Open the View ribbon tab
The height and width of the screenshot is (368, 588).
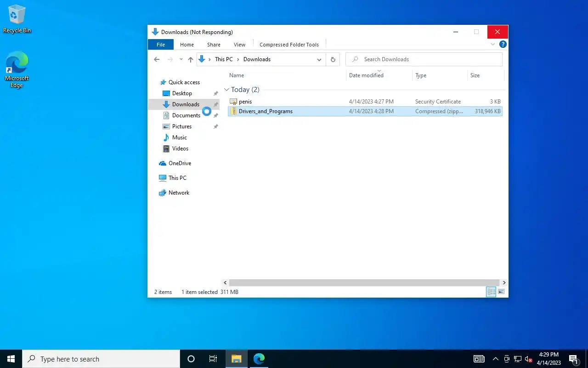[239, 45]
